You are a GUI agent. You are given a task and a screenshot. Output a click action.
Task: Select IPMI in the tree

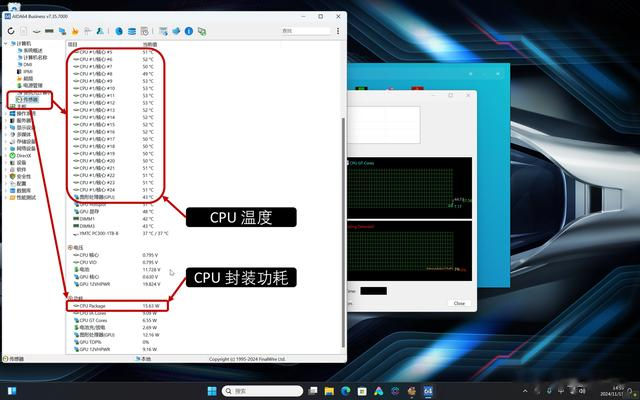[x=28, y=71]
